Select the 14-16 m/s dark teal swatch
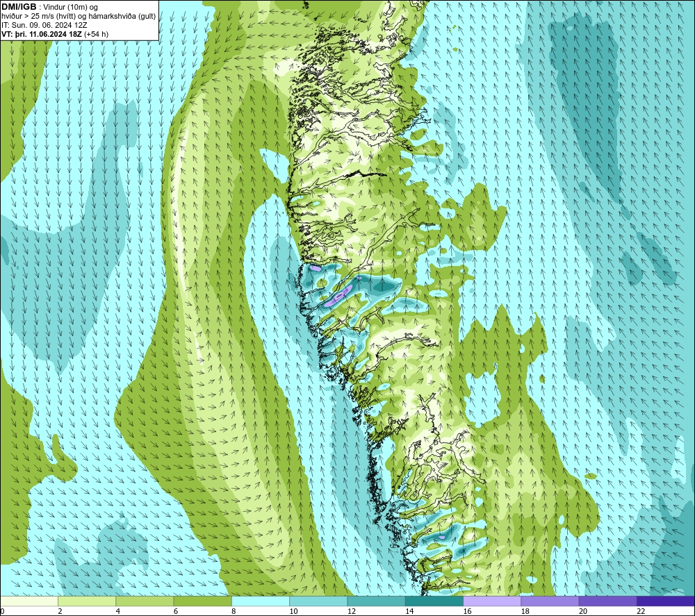695x616 pixels. tap(434, 601)
